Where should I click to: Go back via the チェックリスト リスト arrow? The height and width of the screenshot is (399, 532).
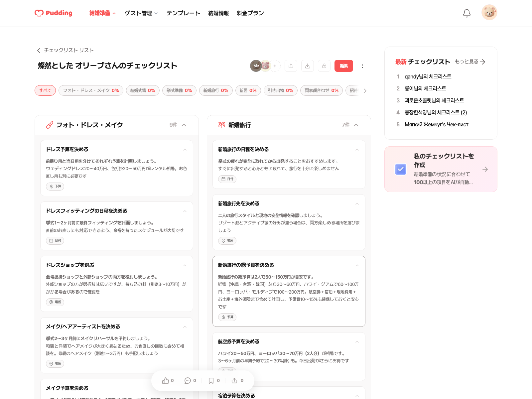coord(39,50)
